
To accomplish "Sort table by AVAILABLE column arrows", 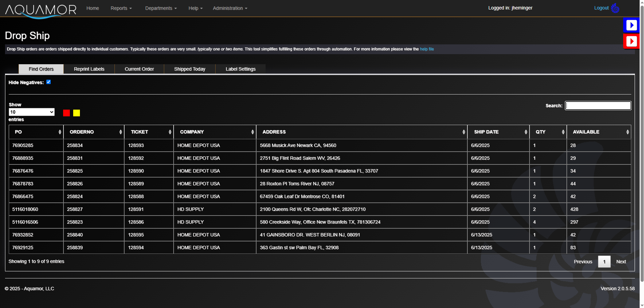I will coord(628,132).
